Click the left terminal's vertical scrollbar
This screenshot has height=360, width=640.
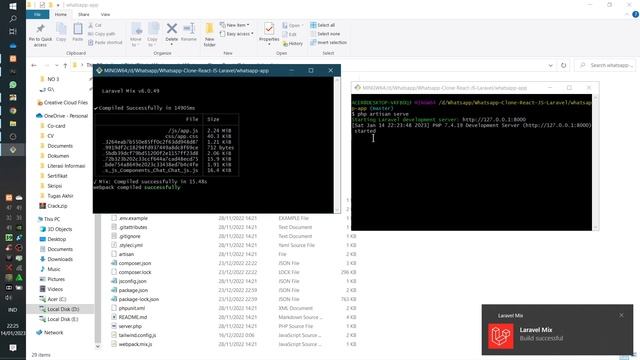(337, 144)
